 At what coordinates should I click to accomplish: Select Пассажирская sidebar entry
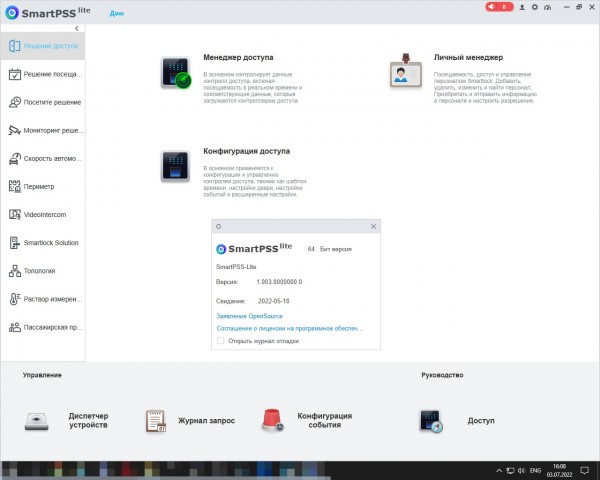point(43,327)
